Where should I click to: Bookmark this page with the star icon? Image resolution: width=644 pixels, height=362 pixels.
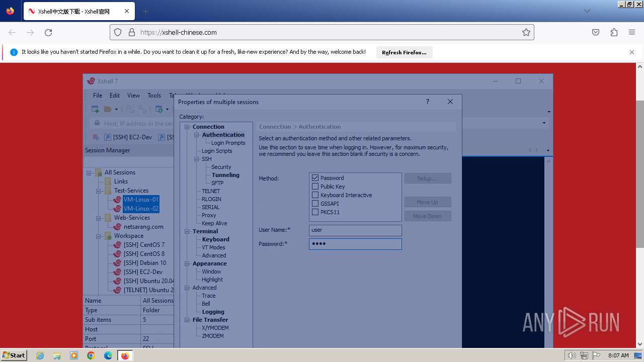pos(526,32)
